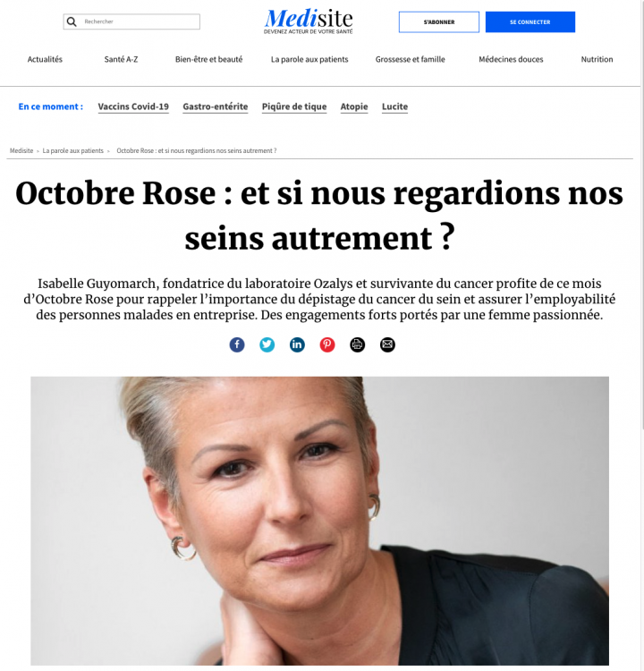Open Bien-être et beauté menu

(208, 59)
